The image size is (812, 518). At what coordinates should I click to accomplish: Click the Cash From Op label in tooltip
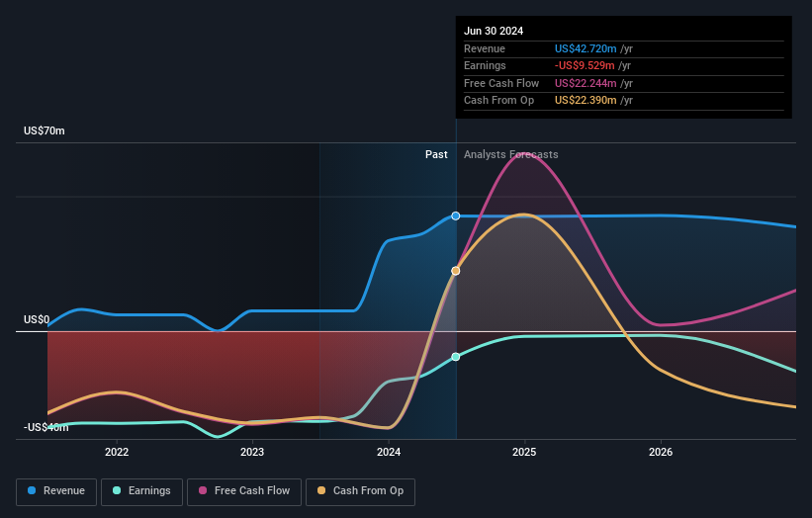point(498,101)
